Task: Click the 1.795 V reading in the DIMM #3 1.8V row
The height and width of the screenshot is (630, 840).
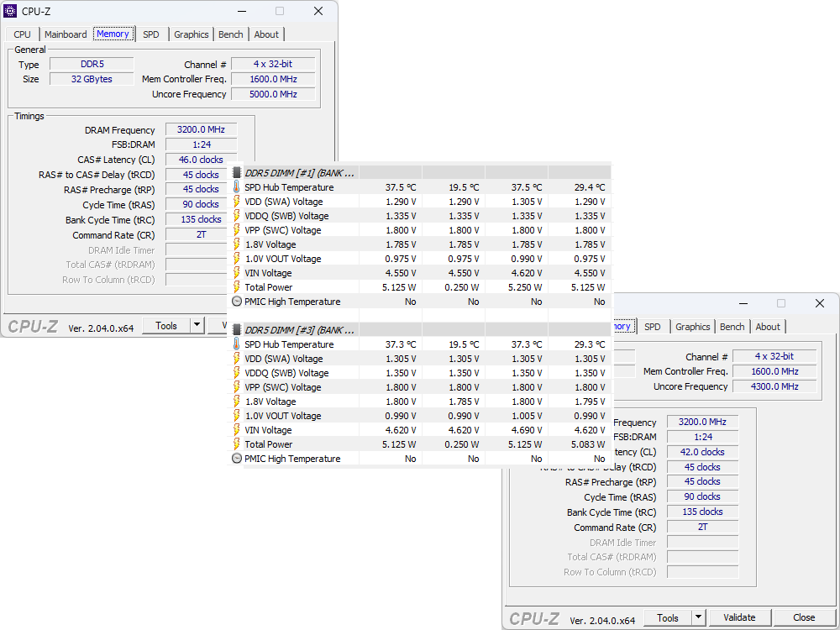Action: [x=590, y=402]
